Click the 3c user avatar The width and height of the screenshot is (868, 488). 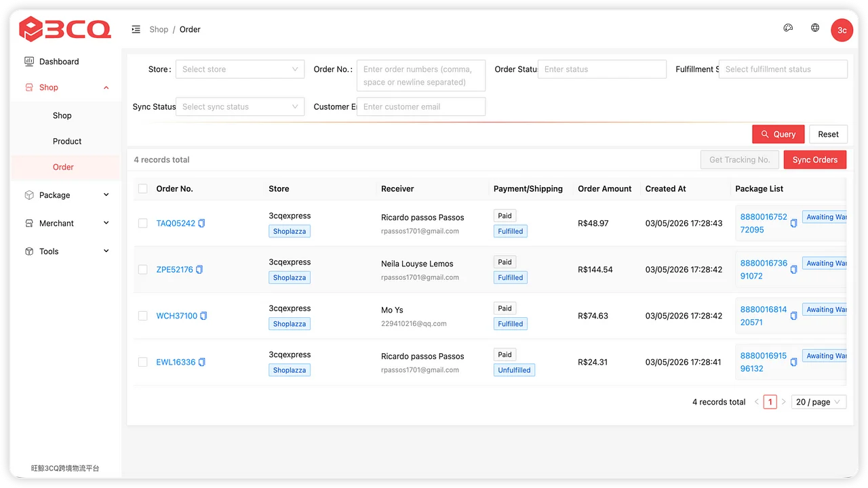coord(842,30)
